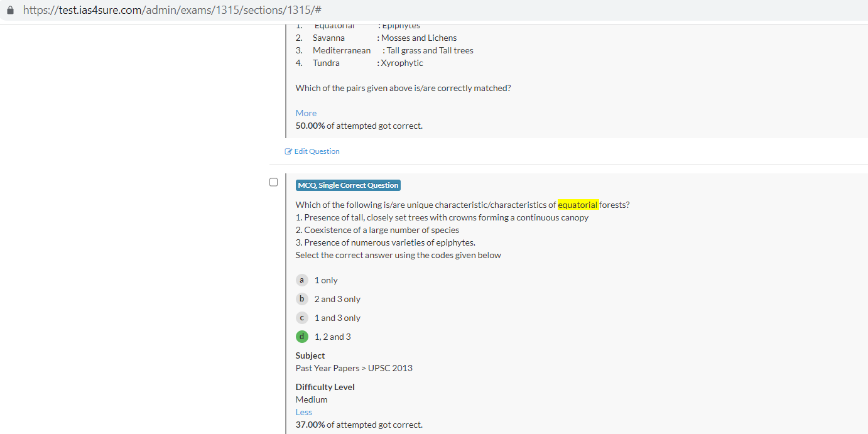Choose the option a circle badge
This screenshot has width=868, height=434.
pos(302,280)
